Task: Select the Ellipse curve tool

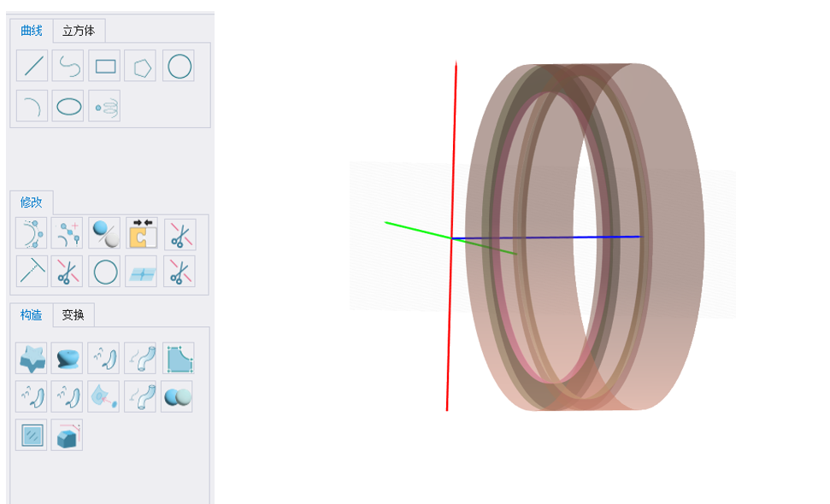Action: click(x=68, y=106)
